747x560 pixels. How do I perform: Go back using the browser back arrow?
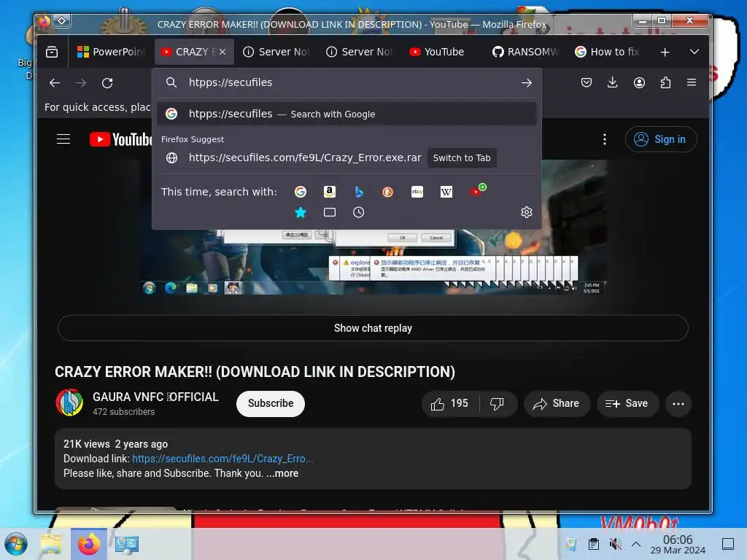click(x=55, y=83)
